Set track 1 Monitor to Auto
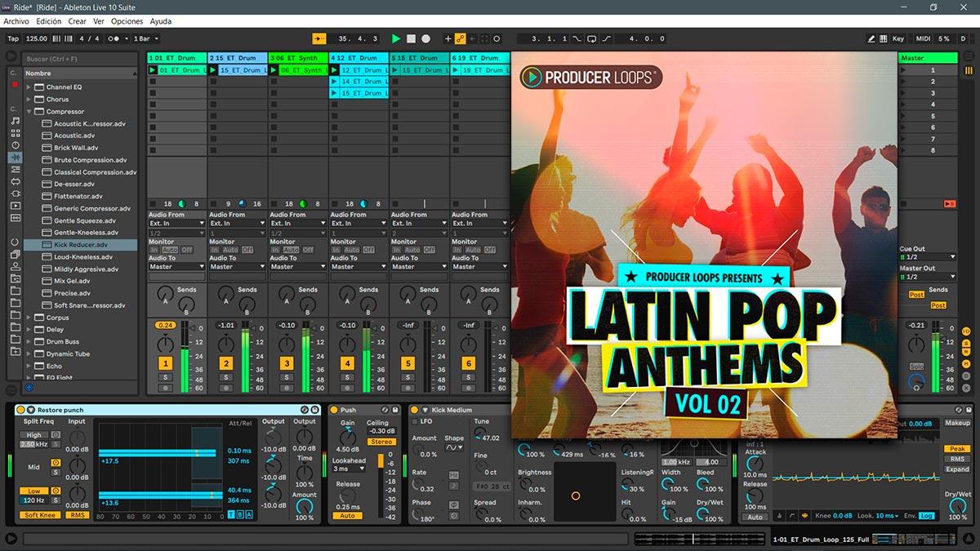Screen dimensions: 980x551 (x=170, y=250)
